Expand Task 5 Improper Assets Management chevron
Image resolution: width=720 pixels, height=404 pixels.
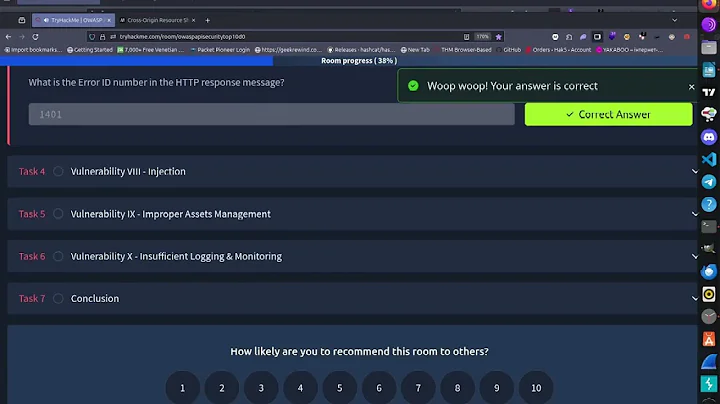click(x=694, y=214)
